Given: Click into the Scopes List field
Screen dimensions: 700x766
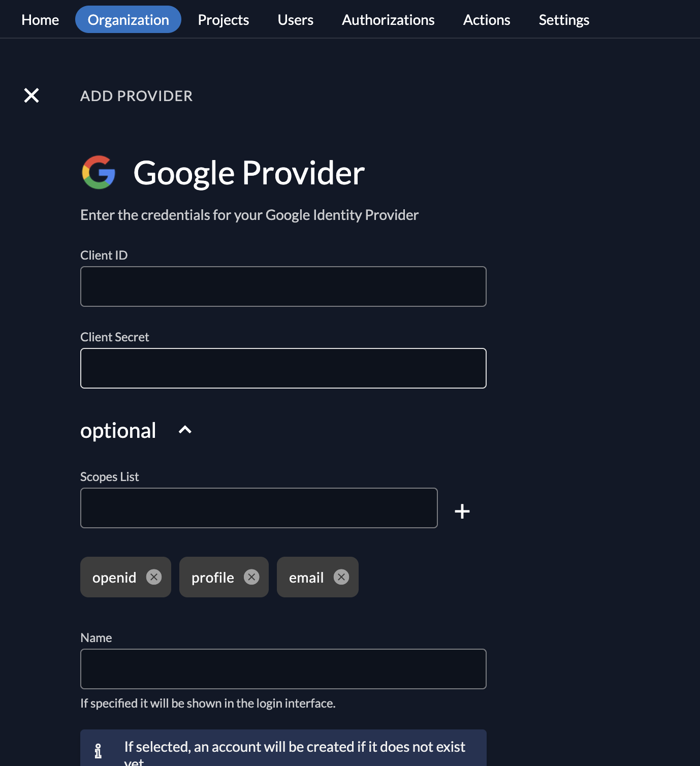Looking at the screenshot, I should (259, 508).
